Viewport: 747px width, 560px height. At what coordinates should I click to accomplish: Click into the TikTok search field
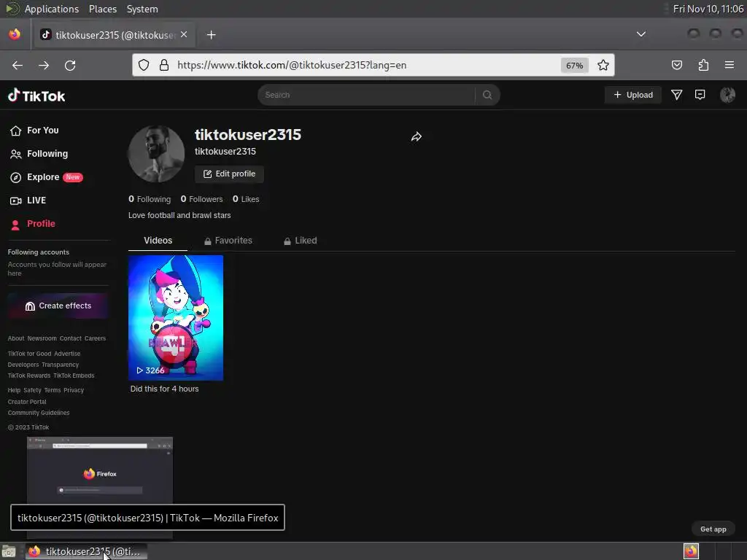click(367, 95)
